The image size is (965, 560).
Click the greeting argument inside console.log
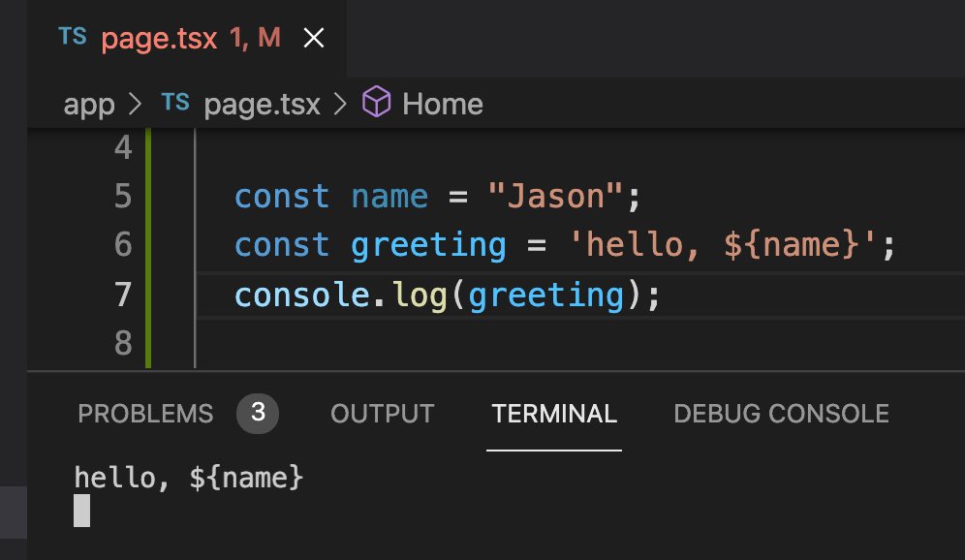pos(546,296)
